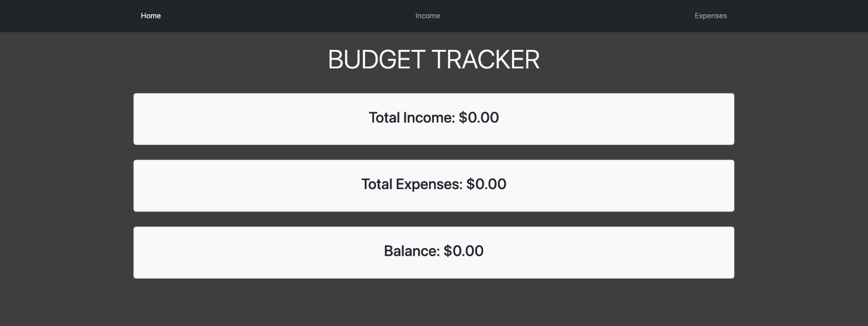Image resolution: width=868 pixels, height=326 pixels.
Task: Open the Balance summary card
Action: [x=433, y=252]
